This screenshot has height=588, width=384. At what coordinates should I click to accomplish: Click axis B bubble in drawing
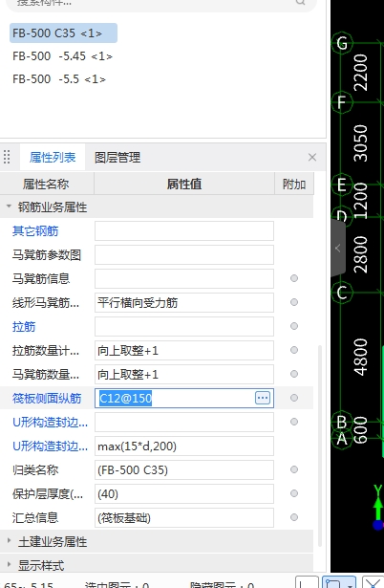342,422
